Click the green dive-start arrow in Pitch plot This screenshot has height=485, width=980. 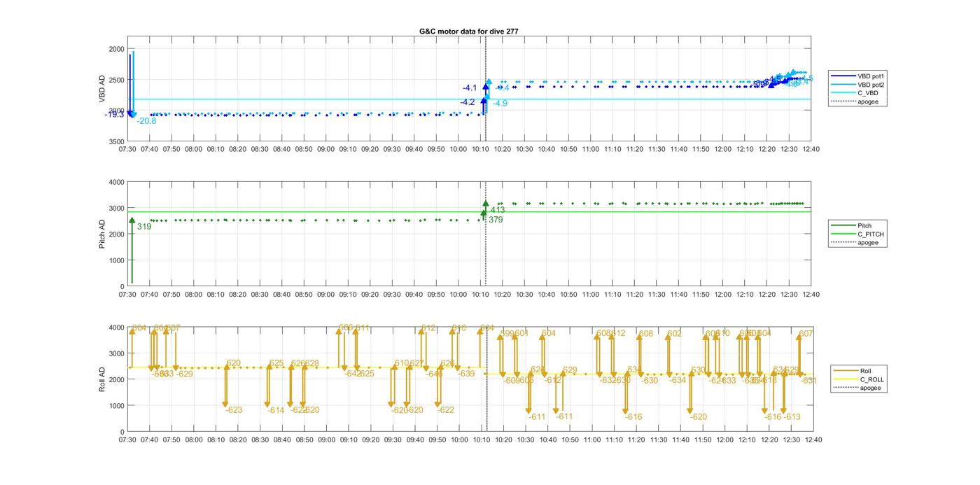132,251
